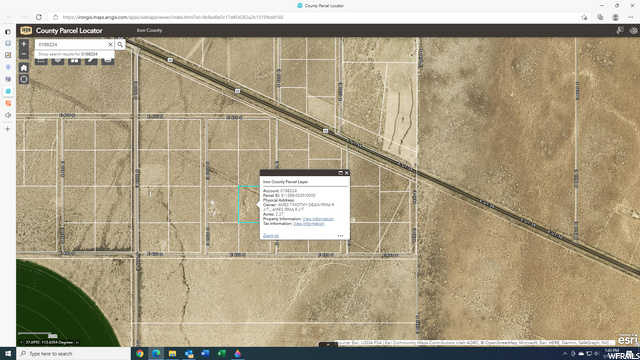Image resolution: width=640 pixels, height=360 pixels.
Task: Open Microsoft Edge from the taskbar
Action: pyautogui.click(x=156, y=353)
